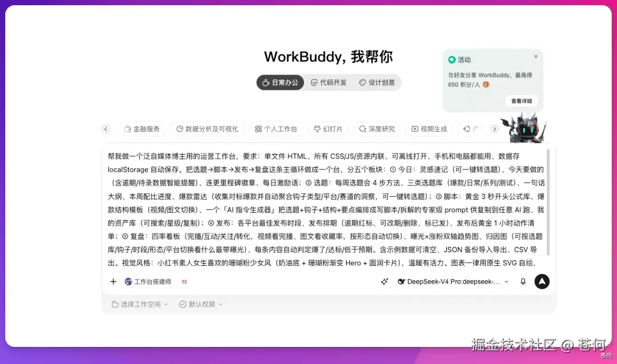
Task: Switch to the 代码开发 tab
Action: coord(328,83)
